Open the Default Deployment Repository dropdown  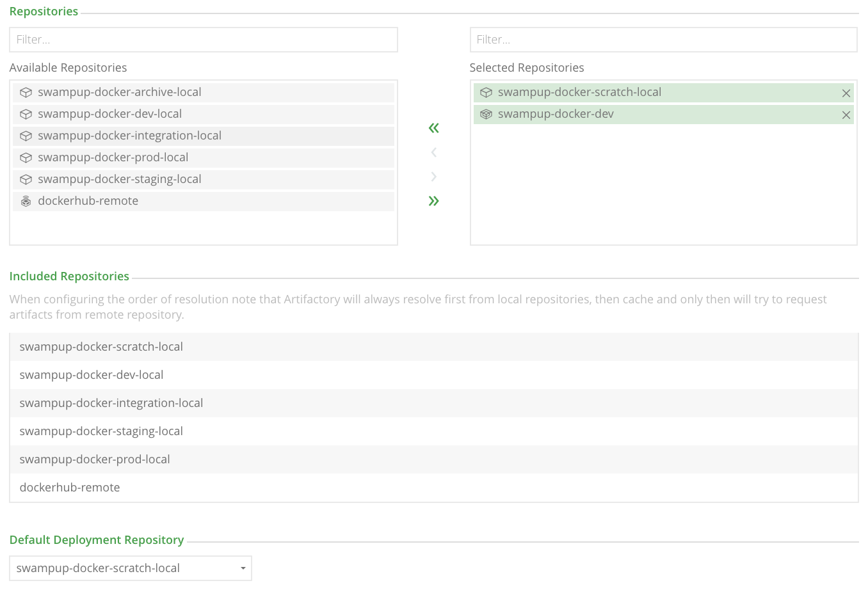click(243, 568)
